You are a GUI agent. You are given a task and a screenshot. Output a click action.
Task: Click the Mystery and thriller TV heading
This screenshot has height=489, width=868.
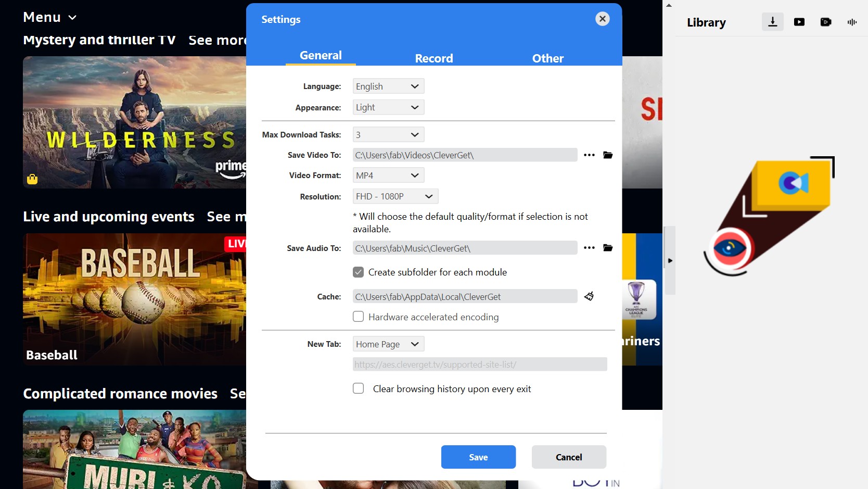click(x=99, y=40)
